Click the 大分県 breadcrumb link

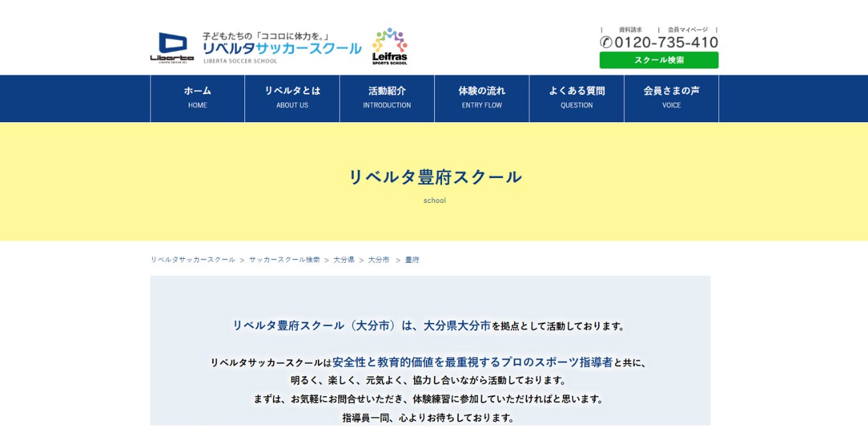pyautogui.click(x=344, y=260)
